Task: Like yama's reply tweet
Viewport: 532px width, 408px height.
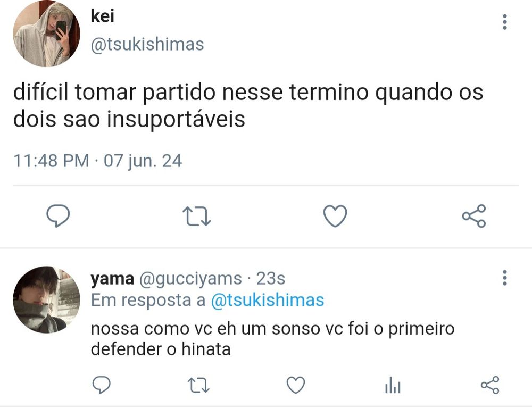Action: [296, 385]
